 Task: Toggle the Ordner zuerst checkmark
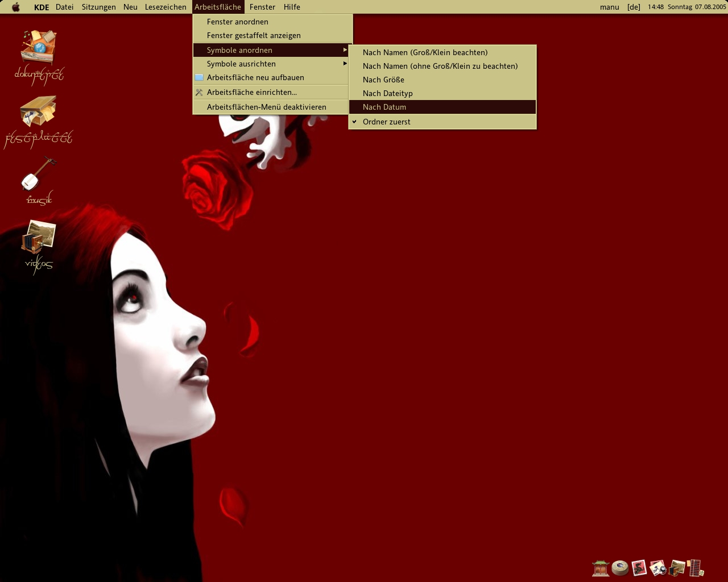pyautogui.click(x=354, y=122)
